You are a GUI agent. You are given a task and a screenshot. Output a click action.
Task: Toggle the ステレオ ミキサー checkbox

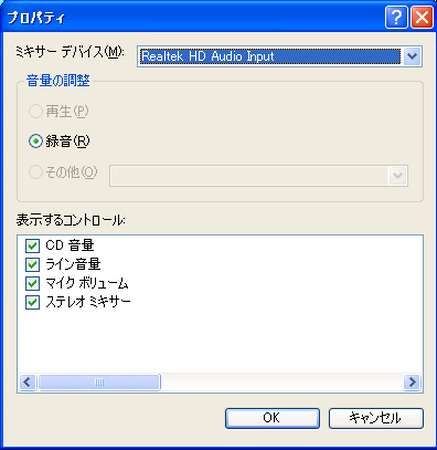click(x=32, y=302)
